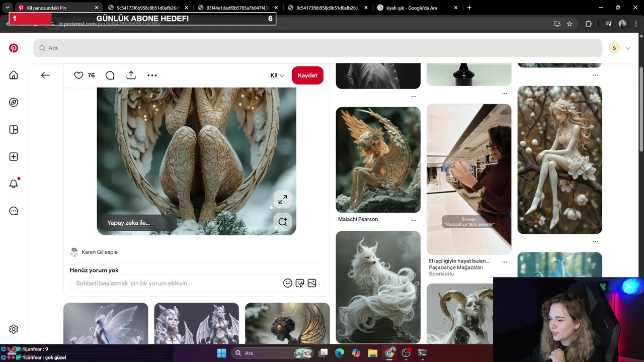This screenshot has width=644, height=362.
Task: Go back using the pin's back arrow
Action: (45, 75)
